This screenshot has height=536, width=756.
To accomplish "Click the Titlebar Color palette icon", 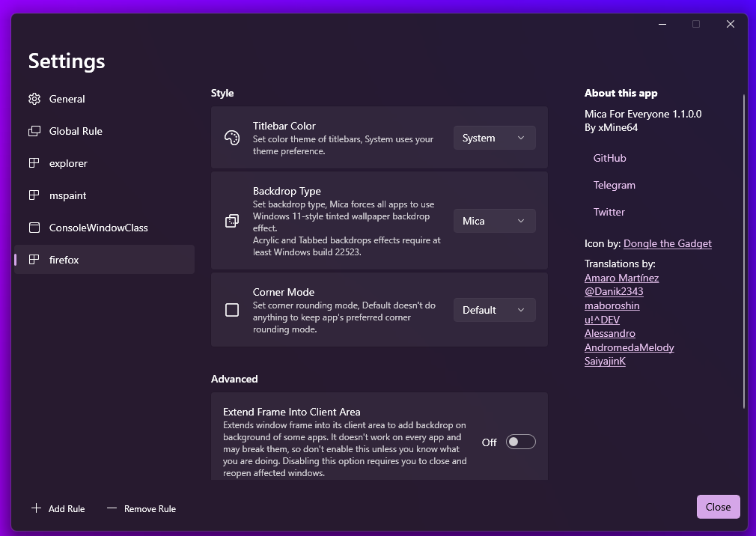I will tap(231, 138).
